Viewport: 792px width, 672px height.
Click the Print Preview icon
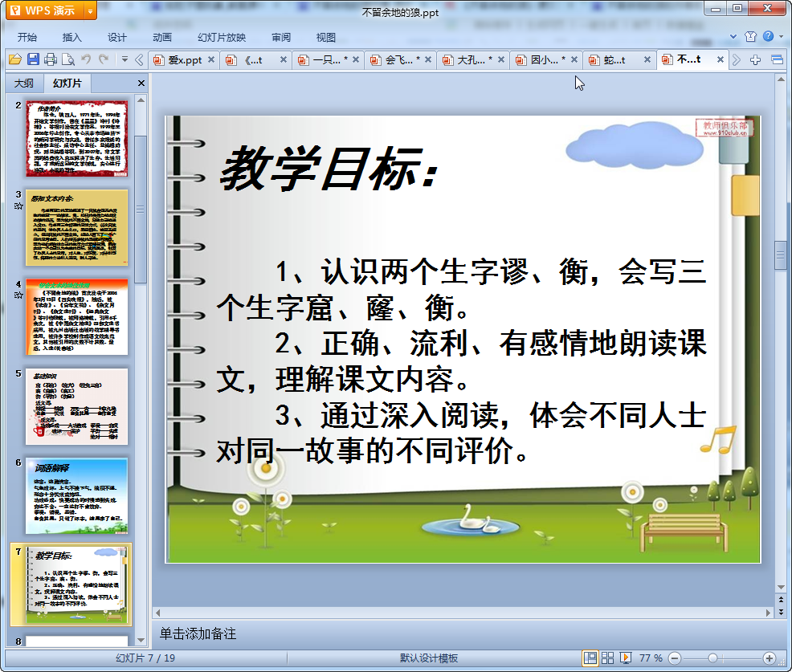67,59
